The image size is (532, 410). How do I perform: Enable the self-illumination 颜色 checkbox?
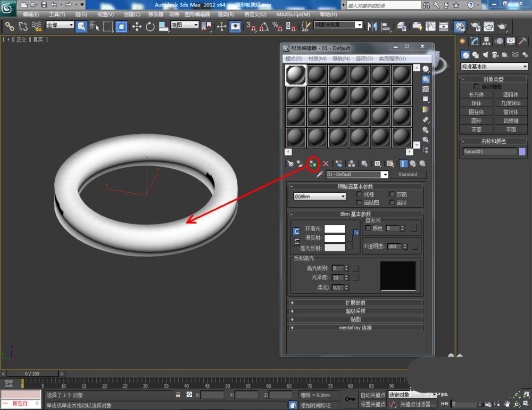[x=368, y=228]
